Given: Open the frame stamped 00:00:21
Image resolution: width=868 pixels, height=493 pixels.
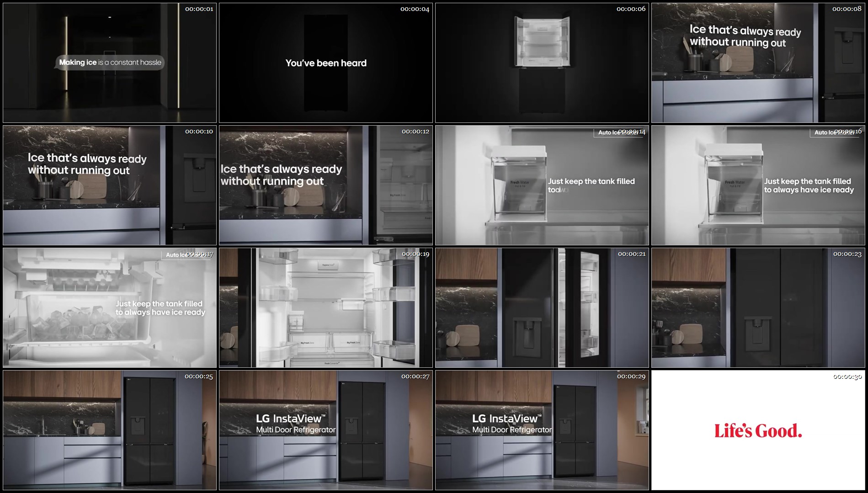Looking at the screenshot, I should pos(542,308).
